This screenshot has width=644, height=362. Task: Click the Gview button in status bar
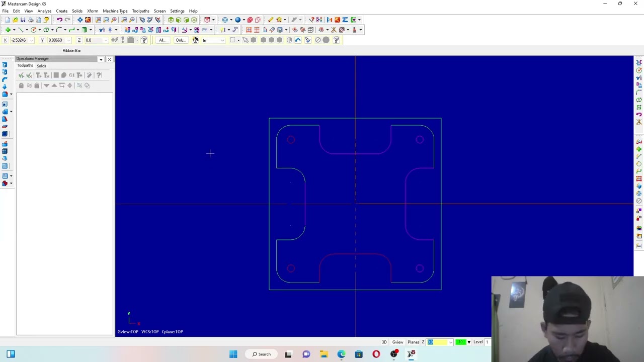pos(397,342)
